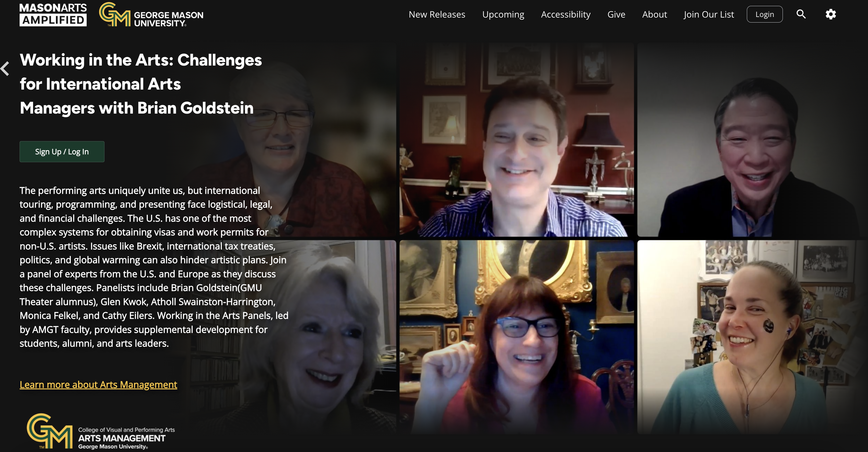Click the search magnifier icon
The image size is (868, 452).
pyautogui.click(x=801, y=14)
